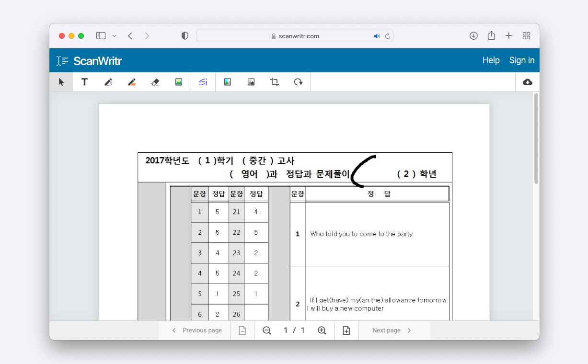Click the vertical scrollbar thumb
588x364 pixels.
point(536,138)
